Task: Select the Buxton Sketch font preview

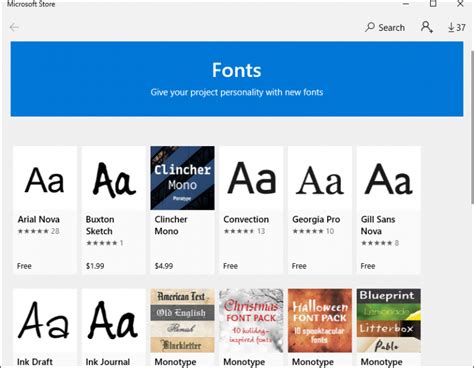Action: click(114, 178)
